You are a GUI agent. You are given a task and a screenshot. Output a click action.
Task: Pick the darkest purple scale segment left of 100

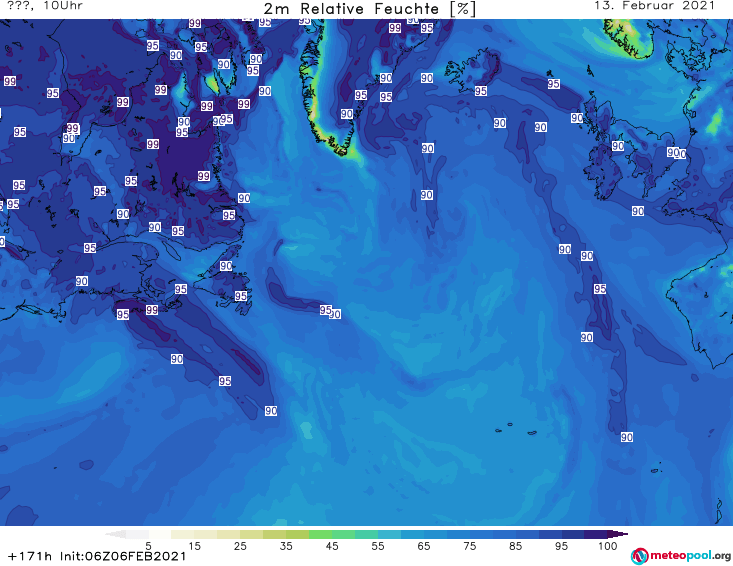click(x=596, y=534)
